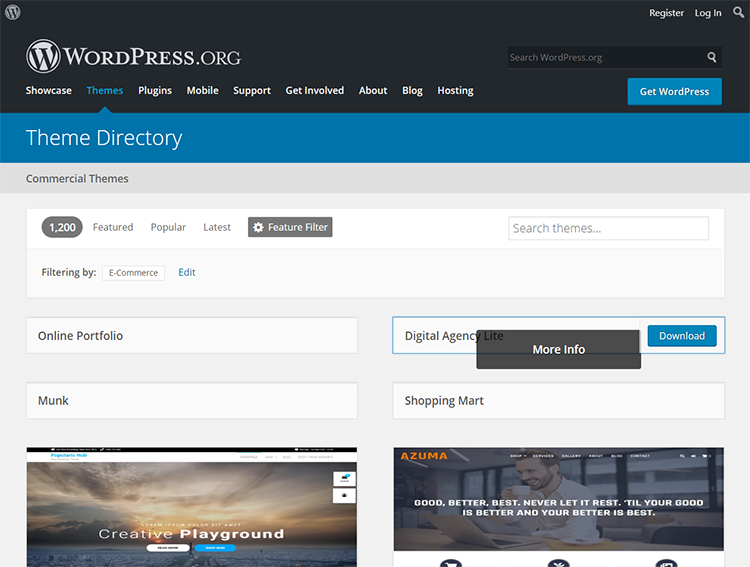Click the Get WordPress button
Viewport: 750px width, 567px height.
pos(674,91)
